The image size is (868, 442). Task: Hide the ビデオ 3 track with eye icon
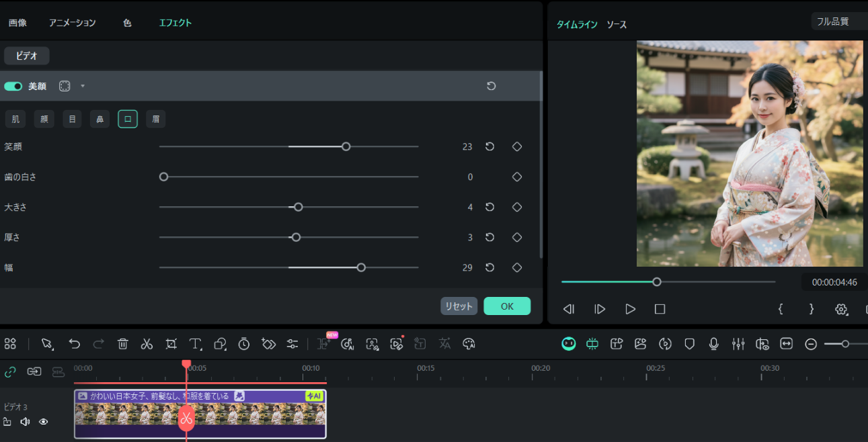click(44, 422)
